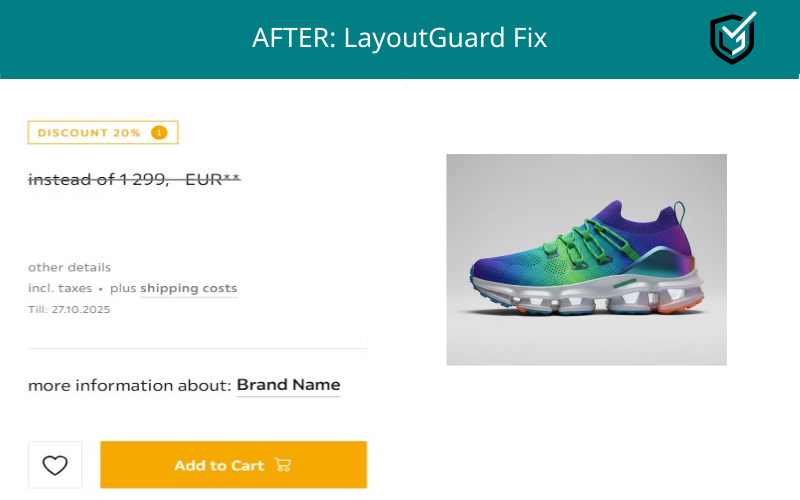
Task: Click the LayoutGuard shield logo
Action: pos(732,39)
